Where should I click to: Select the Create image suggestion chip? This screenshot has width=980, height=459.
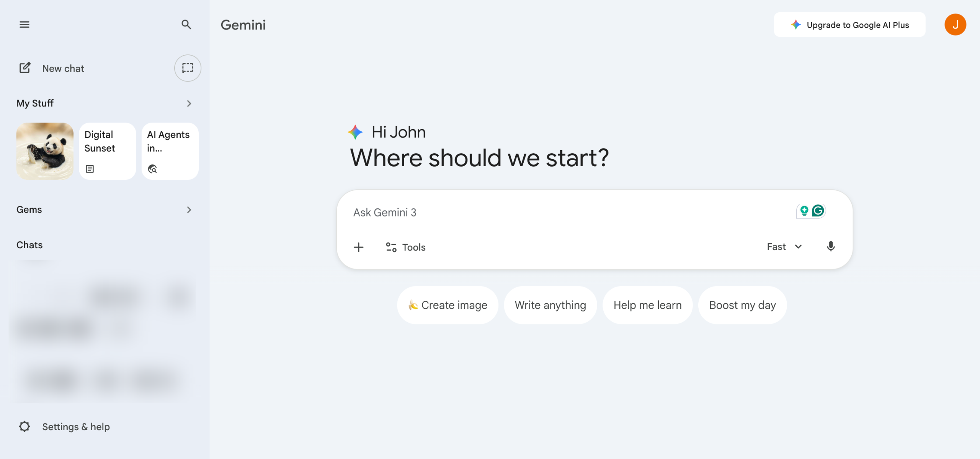click(x=448, y=305)
